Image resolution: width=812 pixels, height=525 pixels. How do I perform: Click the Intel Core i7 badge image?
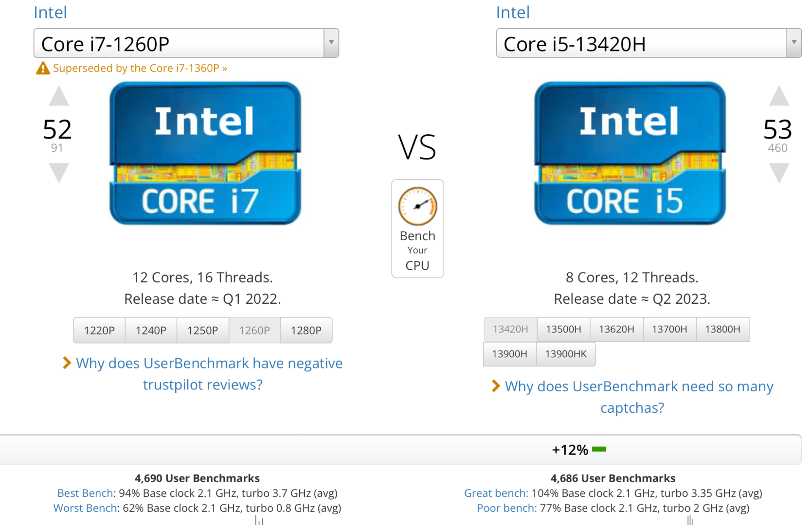point(205,153)
